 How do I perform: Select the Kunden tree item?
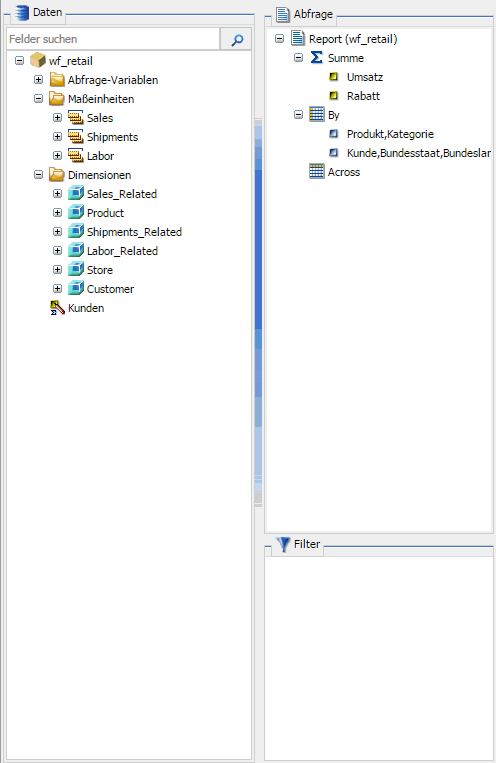(x=77, y=308)
